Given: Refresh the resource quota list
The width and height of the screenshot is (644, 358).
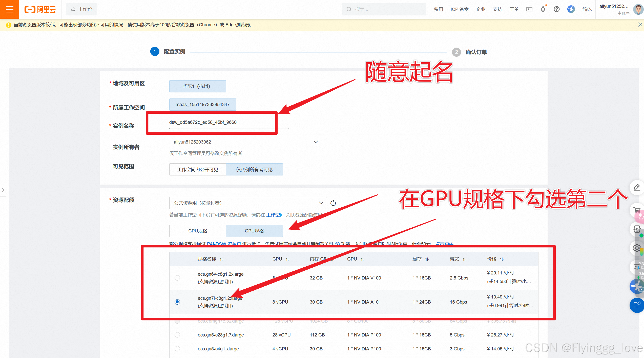Looking at the screenshot, I should [333, 203].
